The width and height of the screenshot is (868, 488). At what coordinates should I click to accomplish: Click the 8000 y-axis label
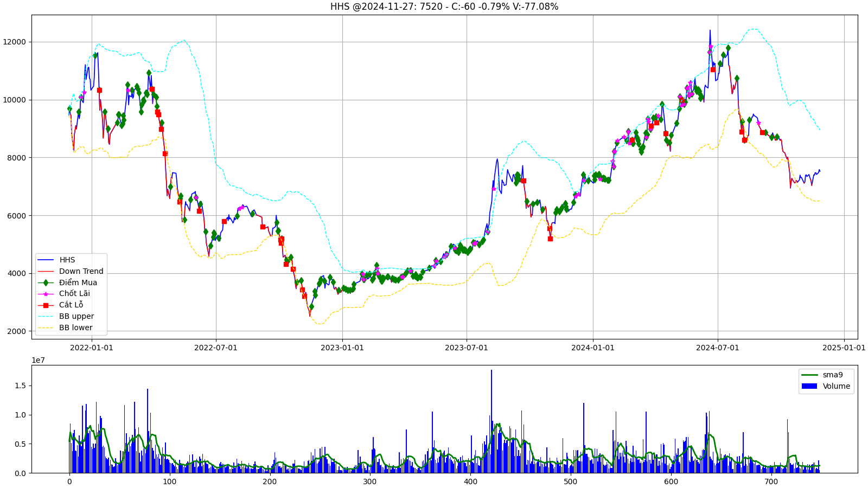[17, 158]
